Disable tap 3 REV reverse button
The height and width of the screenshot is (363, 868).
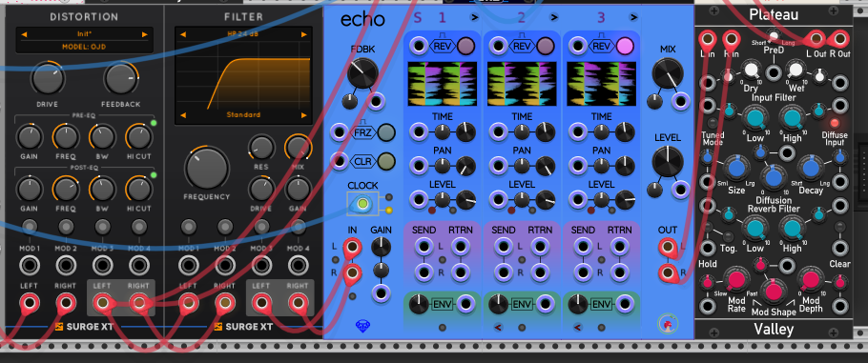point(626,46)
